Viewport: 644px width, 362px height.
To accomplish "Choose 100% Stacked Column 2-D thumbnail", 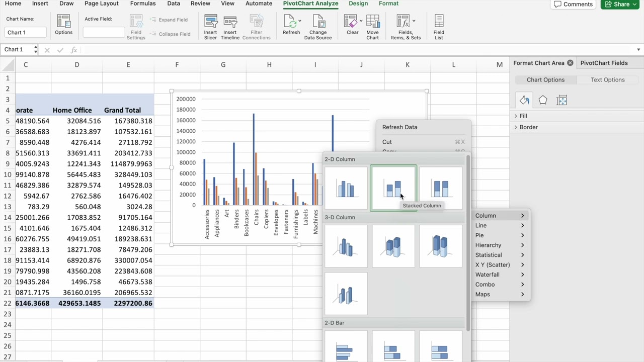I will (x=441, y=188).
